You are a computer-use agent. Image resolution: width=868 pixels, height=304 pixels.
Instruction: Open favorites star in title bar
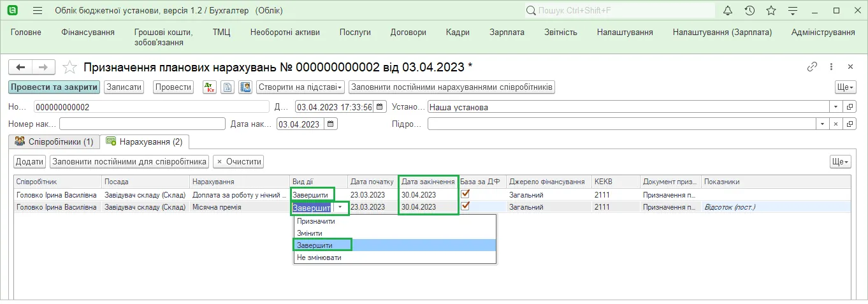pyautogui.click(x=771, y=10)
